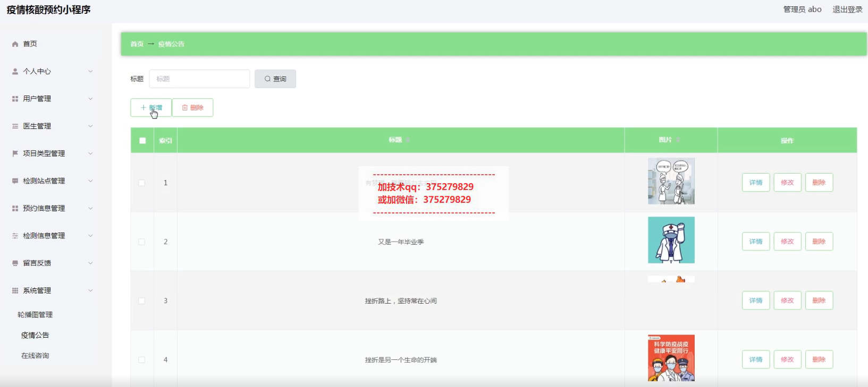This screenshot has width=868, height=387.
Task: Click the 首页 breadcrumb link
Action: point(137,44)
